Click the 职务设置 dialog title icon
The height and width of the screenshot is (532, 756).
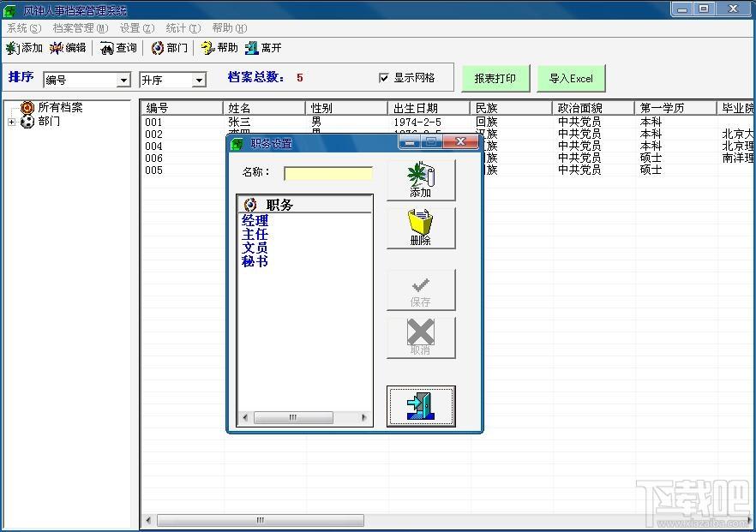[237, 144]
